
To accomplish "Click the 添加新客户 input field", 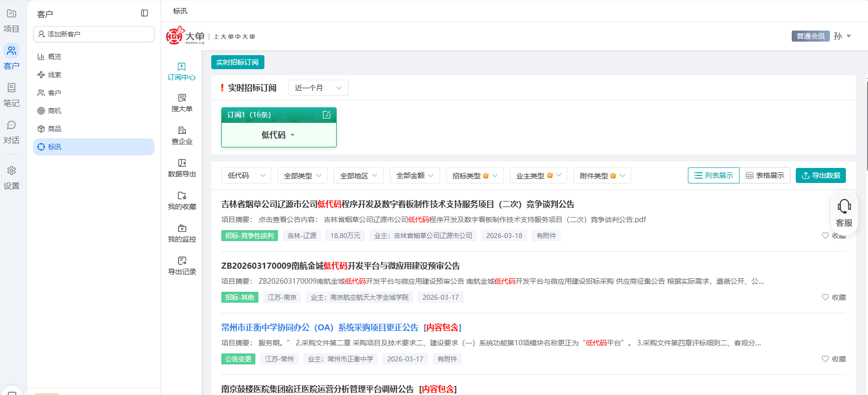I will point(94,34).
